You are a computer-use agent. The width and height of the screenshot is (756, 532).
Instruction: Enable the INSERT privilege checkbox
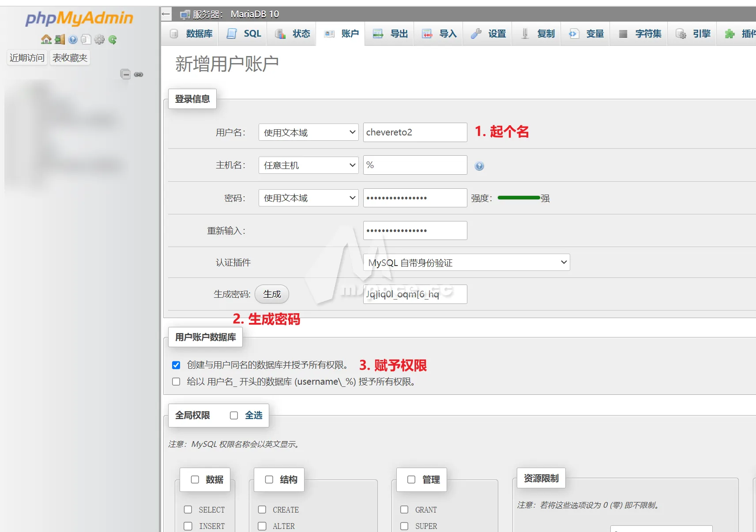(x=188, y=526)
